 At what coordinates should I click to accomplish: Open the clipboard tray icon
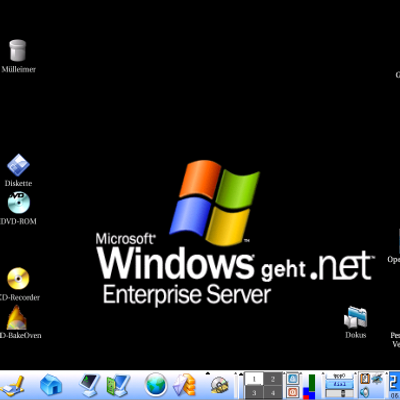[x=365, y=379]
